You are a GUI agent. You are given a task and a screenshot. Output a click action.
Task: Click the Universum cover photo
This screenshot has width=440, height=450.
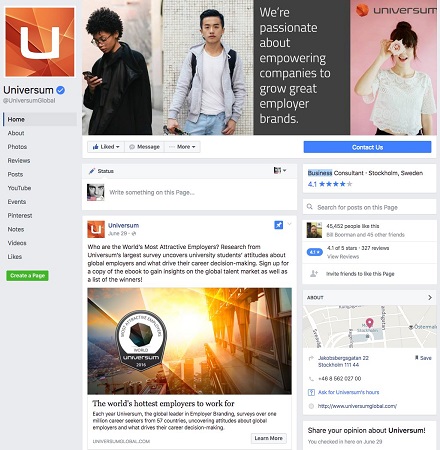click(259, 67)
